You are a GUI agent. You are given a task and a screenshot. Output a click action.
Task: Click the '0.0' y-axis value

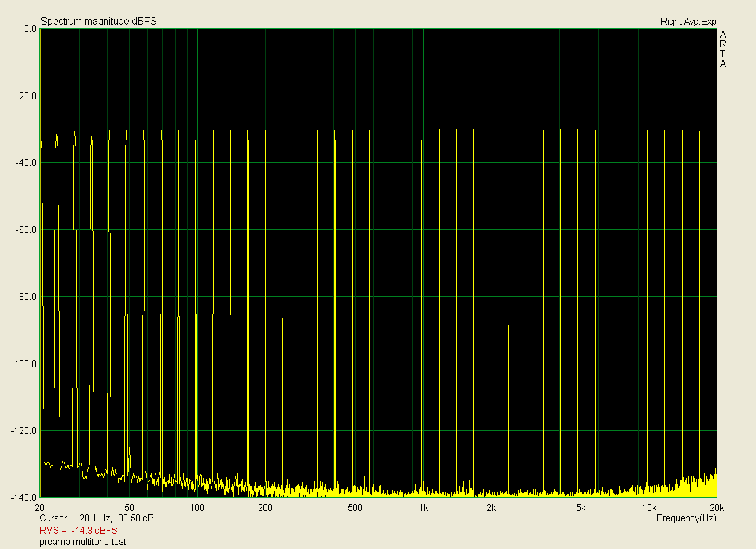29,29
